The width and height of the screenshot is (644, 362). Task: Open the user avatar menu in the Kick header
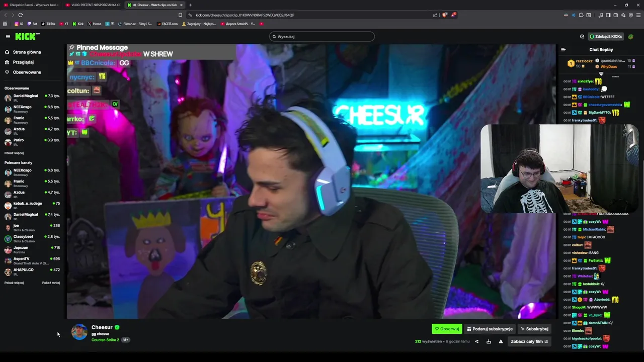631,36
